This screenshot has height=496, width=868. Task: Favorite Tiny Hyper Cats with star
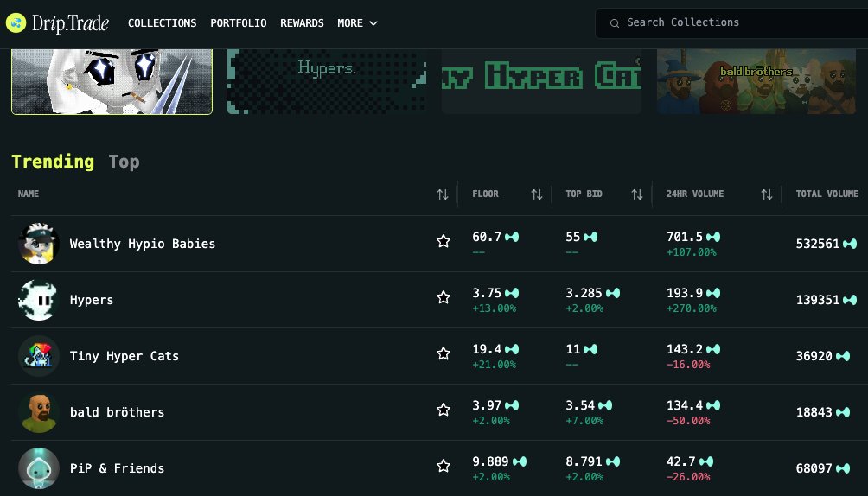[444, 353]
